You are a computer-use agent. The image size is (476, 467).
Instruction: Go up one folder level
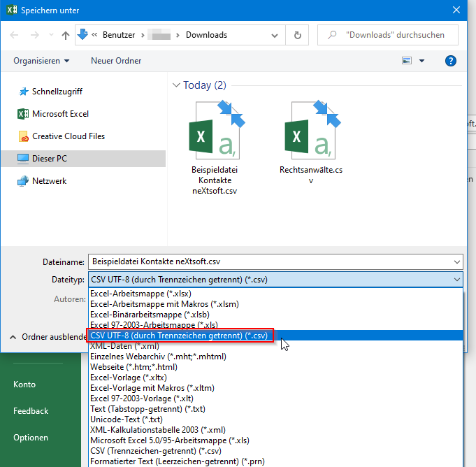tap(65, 35)
